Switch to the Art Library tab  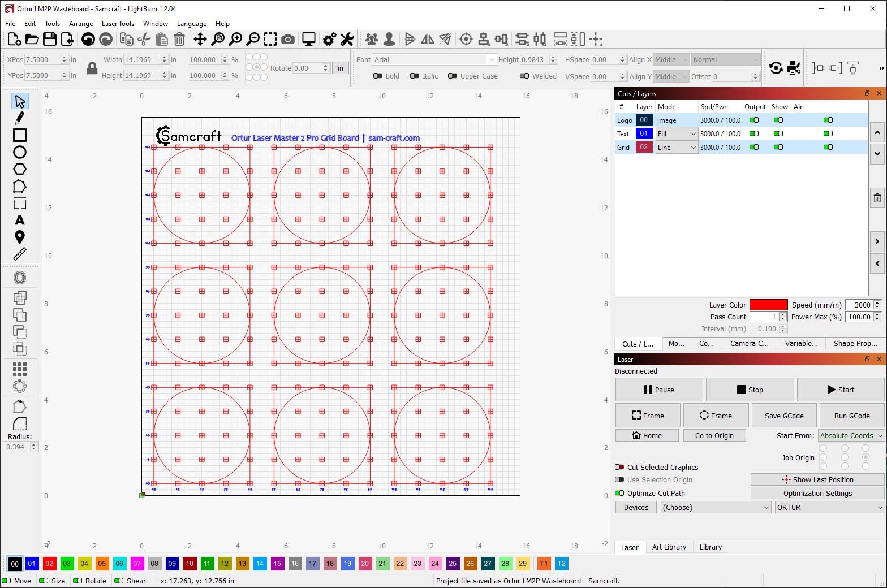click(x=669, y=547)
